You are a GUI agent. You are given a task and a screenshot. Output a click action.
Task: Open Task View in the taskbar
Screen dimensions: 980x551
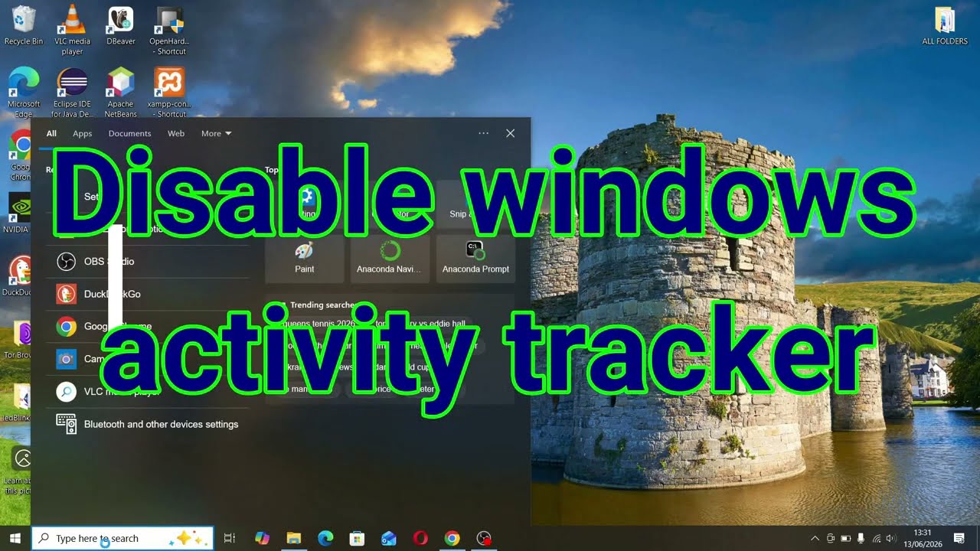tap(229, 538)
